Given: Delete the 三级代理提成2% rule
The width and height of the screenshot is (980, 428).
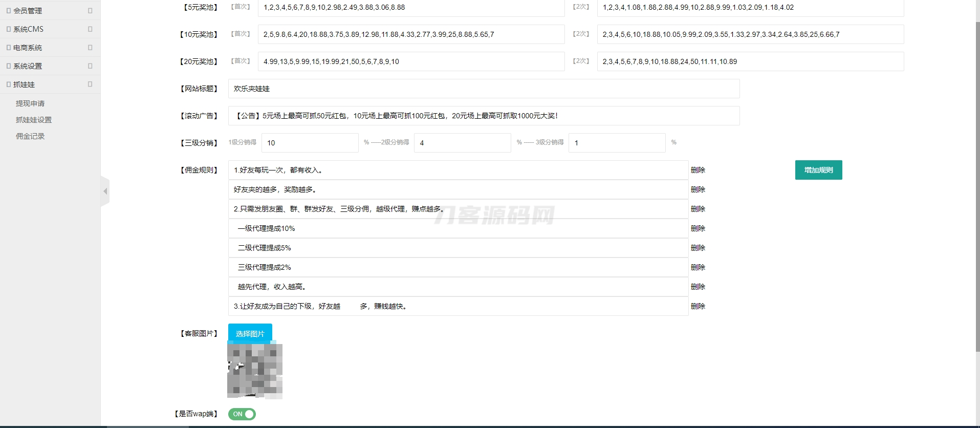Looking at the screenshot, I should pos(698,267).
